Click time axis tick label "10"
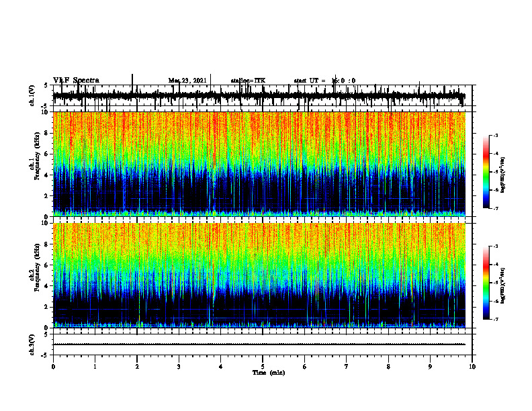The width and height of the screenshot is (532, 411). pos(472,367)
